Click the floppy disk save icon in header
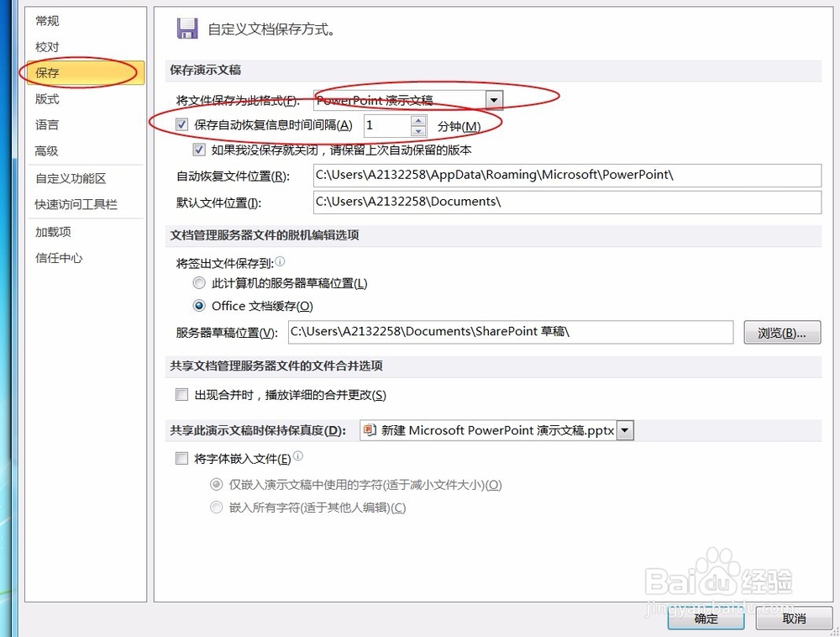 [x=187, y=29]
